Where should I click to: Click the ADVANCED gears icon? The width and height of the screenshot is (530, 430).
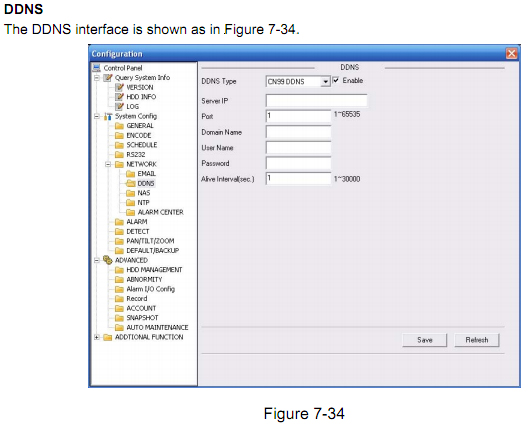(108, 260)
